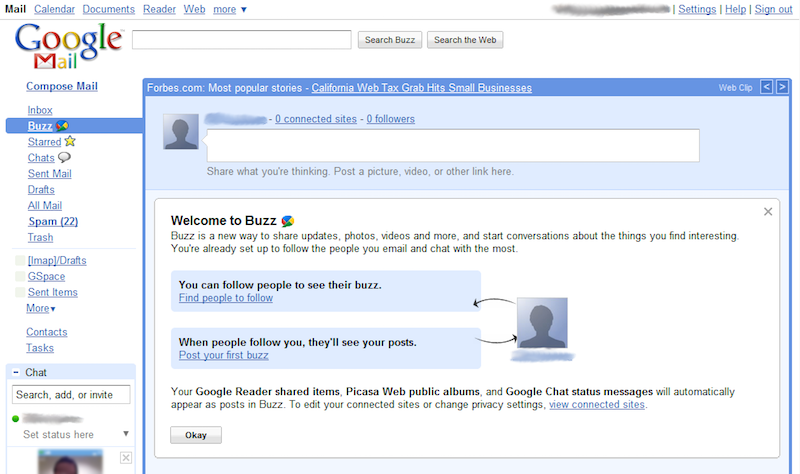
Task: Open Sent Mail folder
Action: point(49,173)
